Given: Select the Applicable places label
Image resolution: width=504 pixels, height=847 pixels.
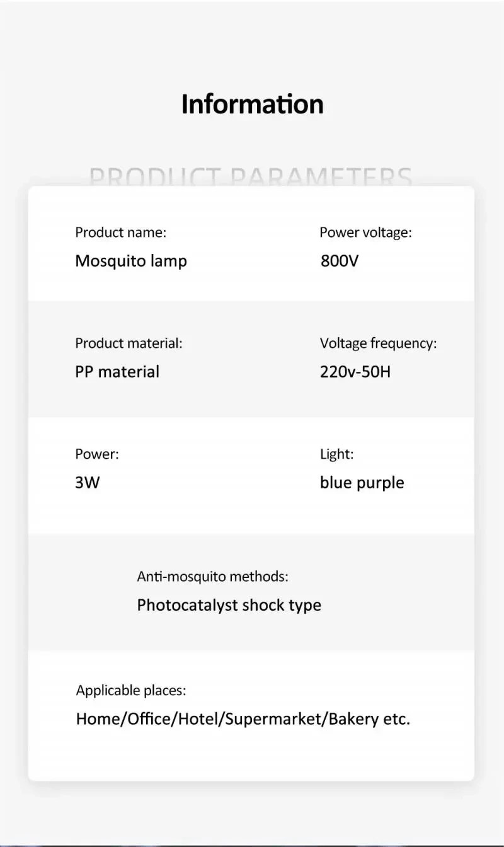Looking at the screenshot, I should 131,691.
